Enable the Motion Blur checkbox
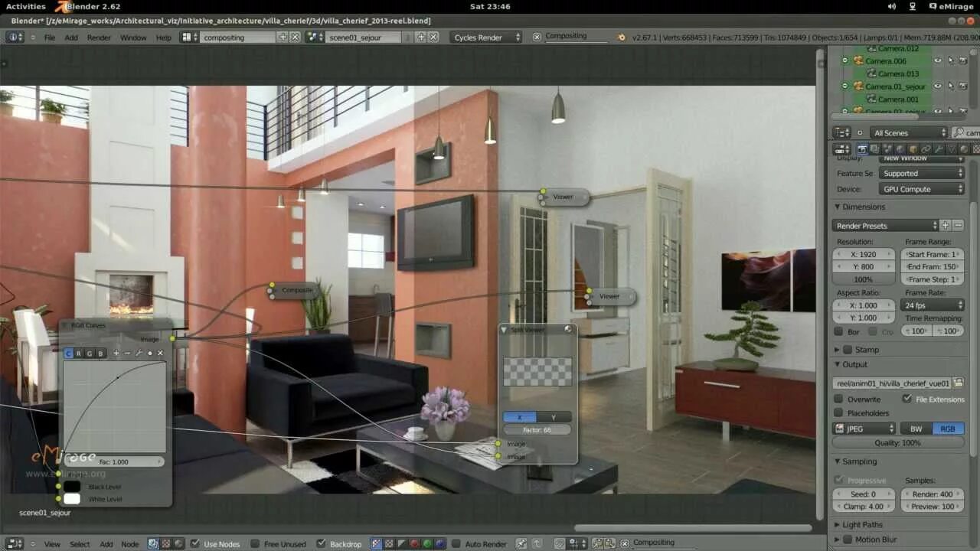Viewport: 980px width, 551px height. click(848, 540)
